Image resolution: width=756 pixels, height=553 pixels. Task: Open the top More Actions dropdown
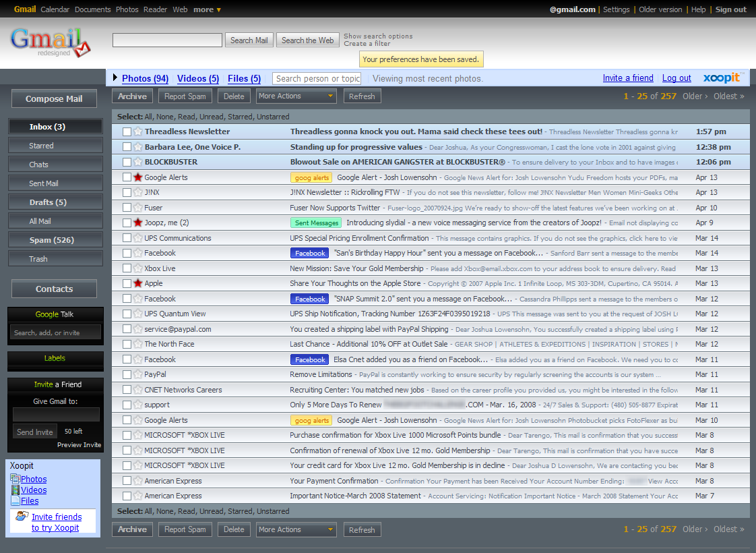(296, 96)
